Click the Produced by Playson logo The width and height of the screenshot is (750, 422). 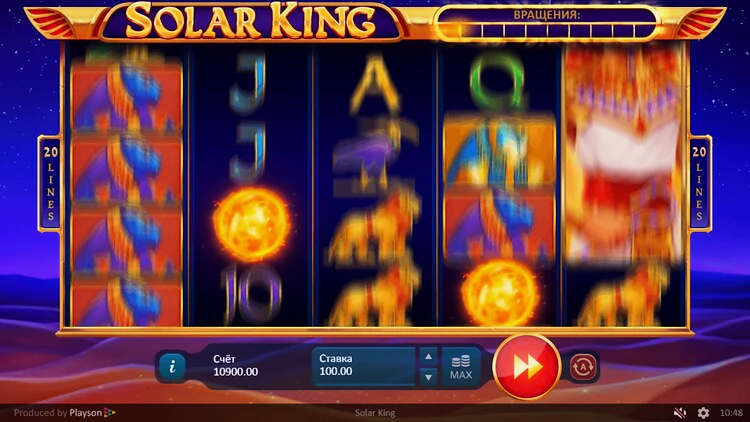pos(65,412)
